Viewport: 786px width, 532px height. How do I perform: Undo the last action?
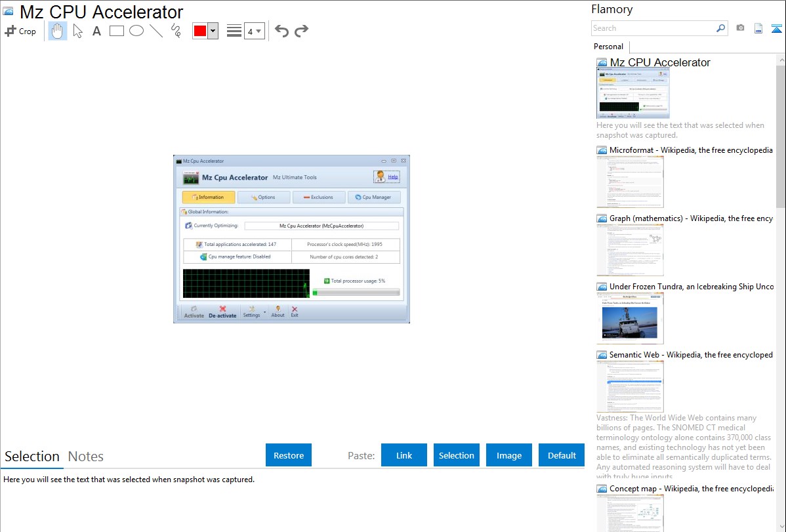(x=281, y=31)
